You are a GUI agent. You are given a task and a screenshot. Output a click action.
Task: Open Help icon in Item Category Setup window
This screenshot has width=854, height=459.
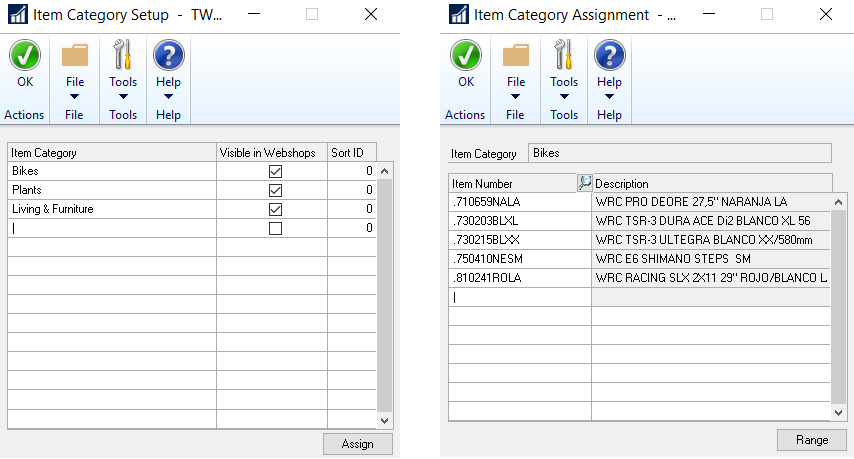[x=168, y=55]
